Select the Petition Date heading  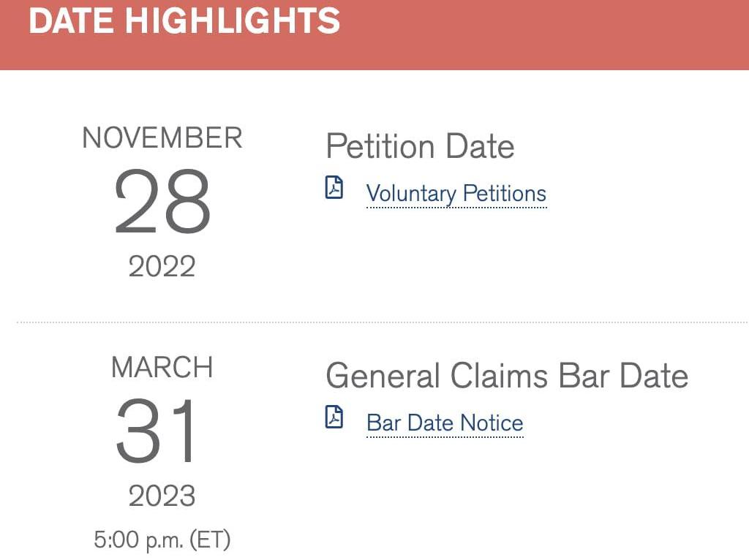[420, 146]
